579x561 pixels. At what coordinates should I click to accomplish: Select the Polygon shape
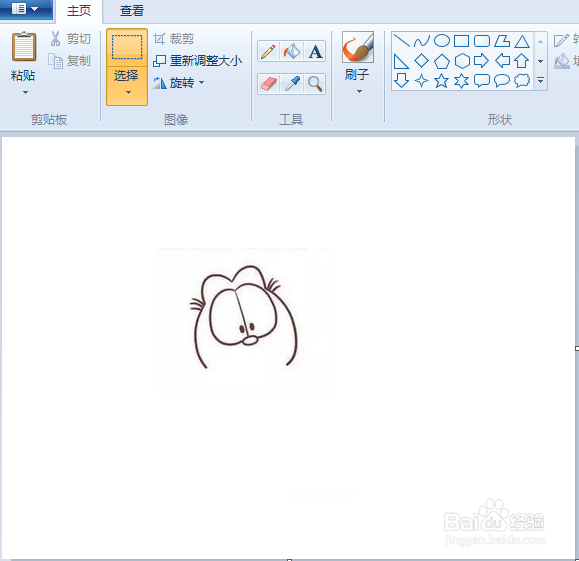coord(502,41)
